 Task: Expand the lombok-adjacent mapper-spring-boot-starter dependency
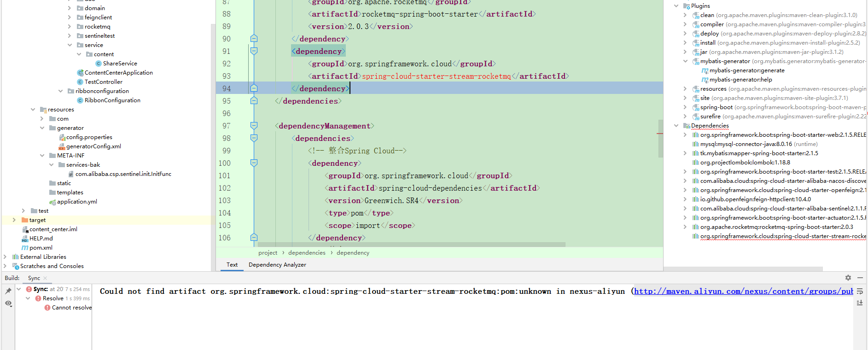(685, 153)
